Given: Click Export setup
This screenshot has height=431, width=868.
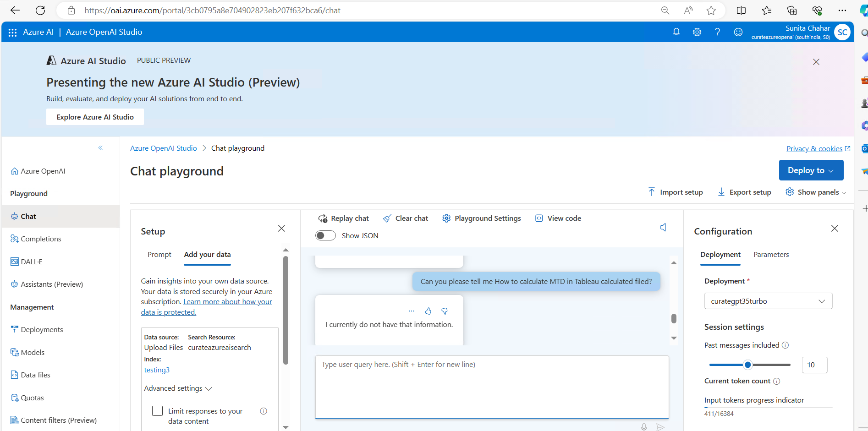Looking at the screenshot, I should pyautogui.click(x=744, y=192).
